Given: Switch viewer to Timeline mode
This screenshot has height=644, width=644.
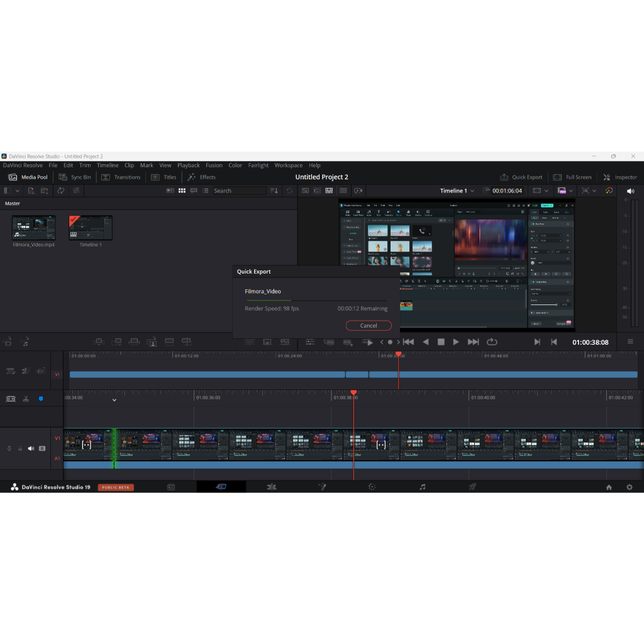Looking at the screenshot, I should point(329,191).
